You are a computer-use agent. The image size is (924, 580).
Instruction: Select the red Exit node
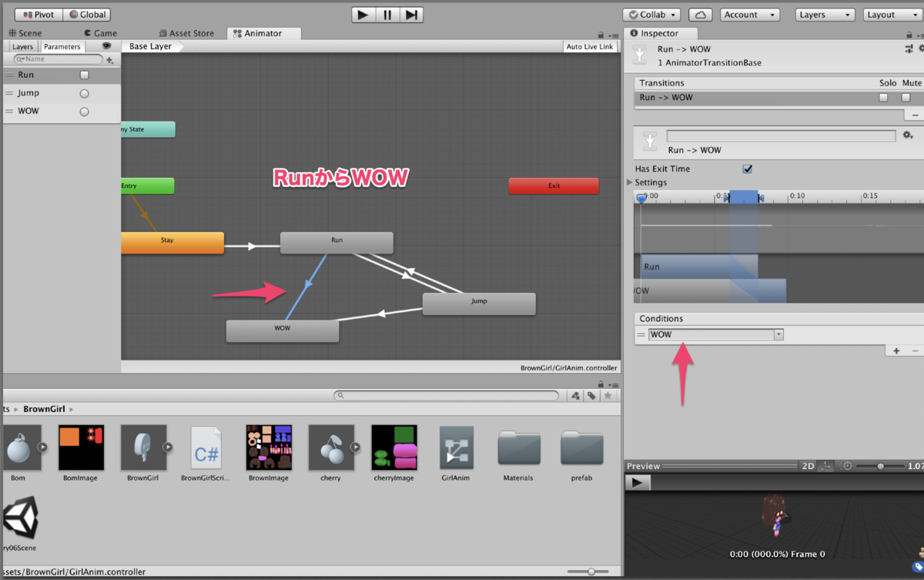(x=554, y=186)
